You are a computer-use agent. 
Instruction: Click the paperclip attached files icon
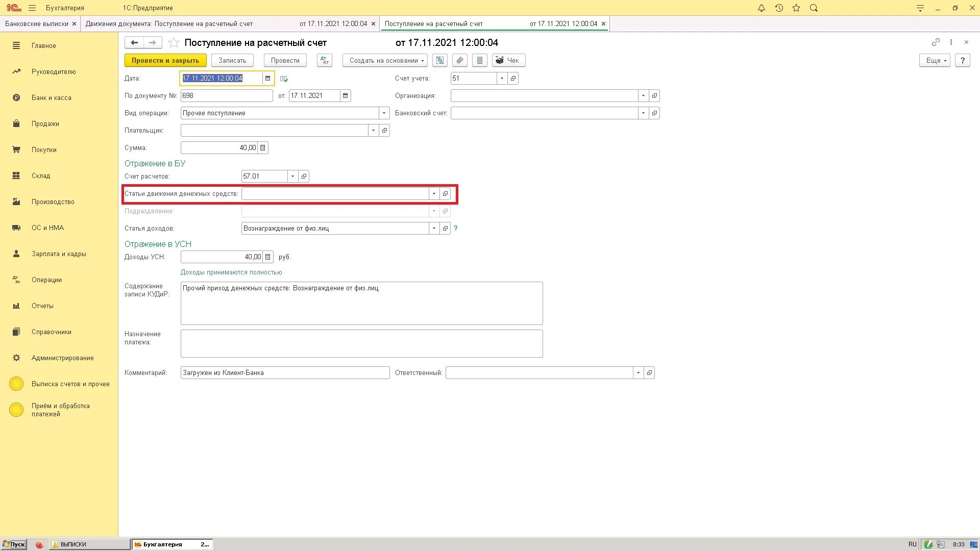pos(460,60)
